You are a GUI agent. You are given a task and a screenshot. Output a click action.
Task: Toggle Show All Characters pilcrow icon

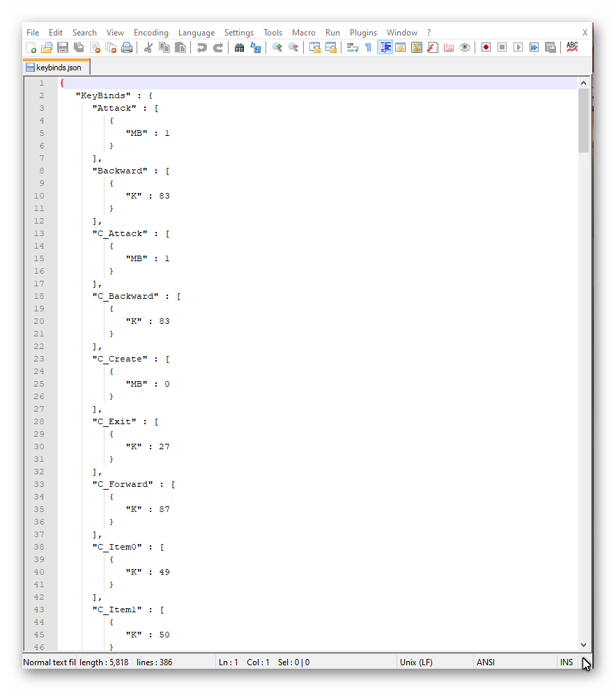pyautogui.click(x=368, y=47)
